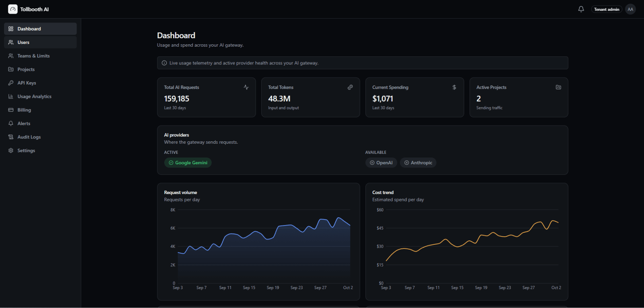
Task: Open the Alerts page
Action: (x=40, y=124)
